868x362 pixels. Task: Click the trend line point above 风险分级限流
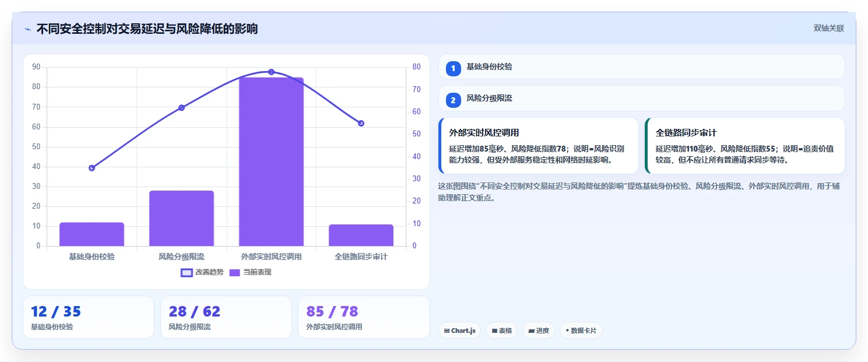click(181, 107)
